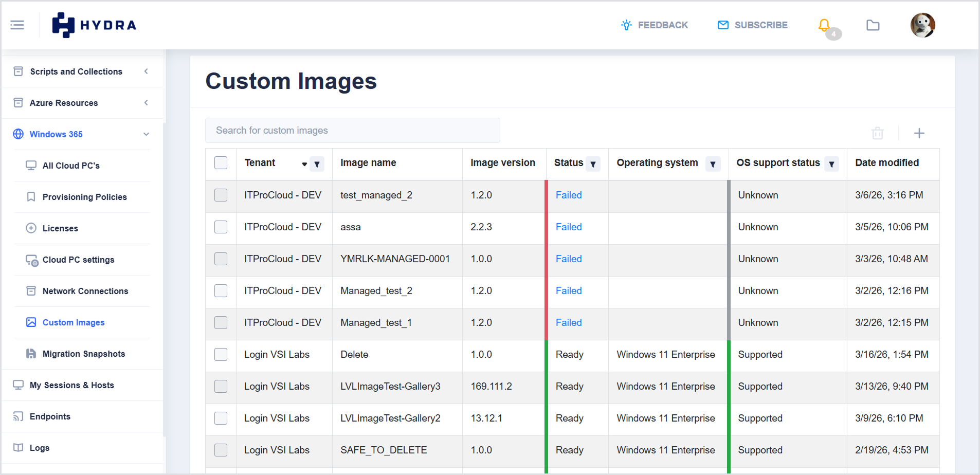Click the All Cloud PC's monitor icon

[x=31, y=166]
